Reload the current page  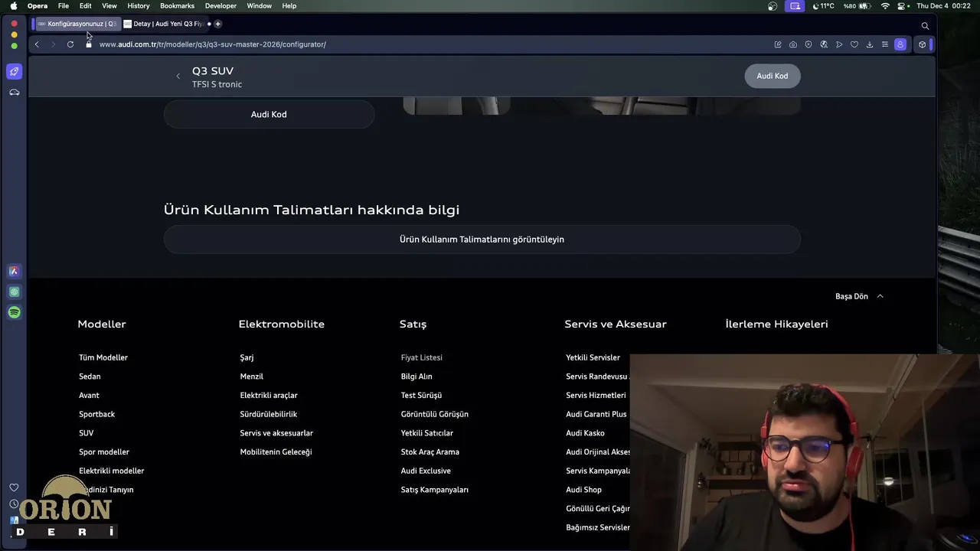[x=70, y=44]
